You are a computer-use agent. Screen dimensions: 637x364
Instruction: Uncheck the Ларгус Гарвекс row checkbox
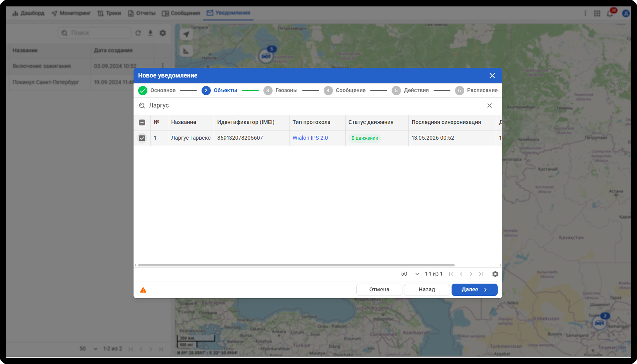coord(142,138)
